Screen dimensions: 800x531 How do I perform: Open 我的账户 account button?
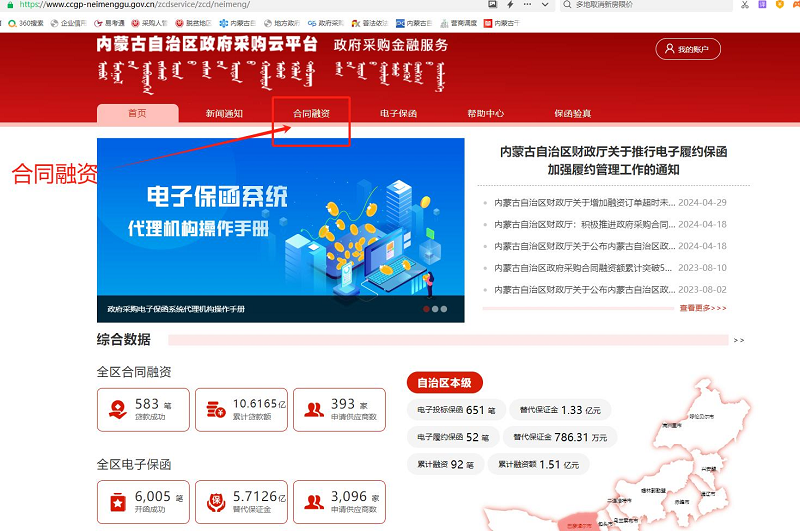coord(688,49)
